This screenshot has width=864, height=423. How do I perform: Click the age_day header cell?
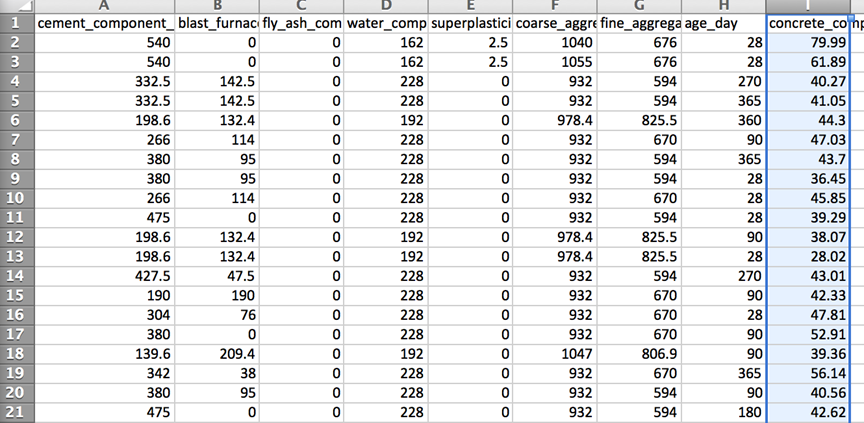pos(726,22)
